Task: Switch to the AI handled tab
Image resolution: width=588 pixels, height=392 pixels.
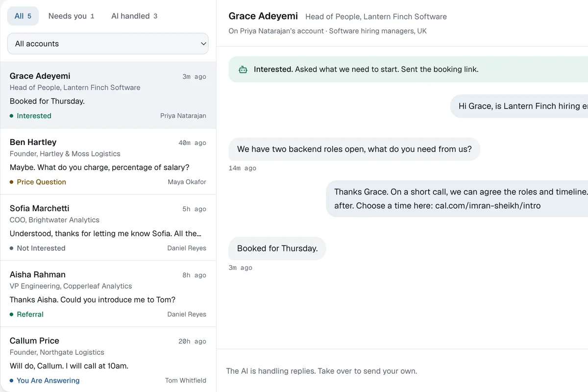Action: tap(134, 16)
